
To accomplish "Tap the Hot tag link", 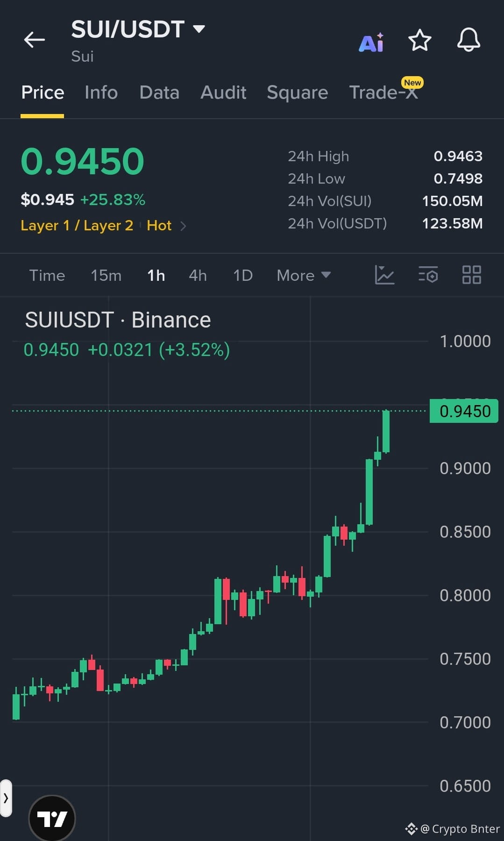I will coord(159,226).
